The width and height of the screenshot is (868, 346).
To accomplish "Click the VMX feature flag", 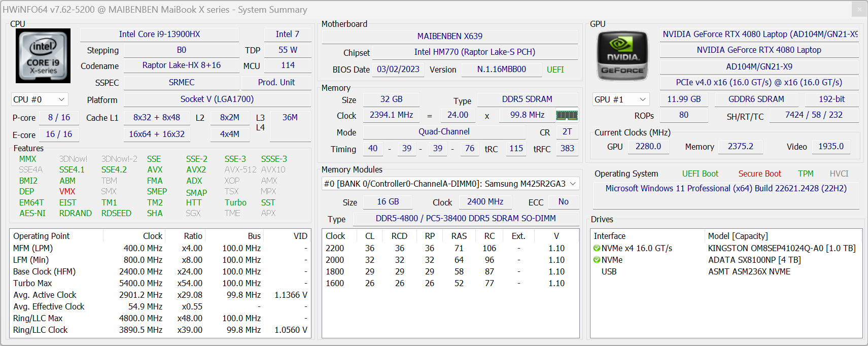I will pyautogui.click(x=67, y=192).
